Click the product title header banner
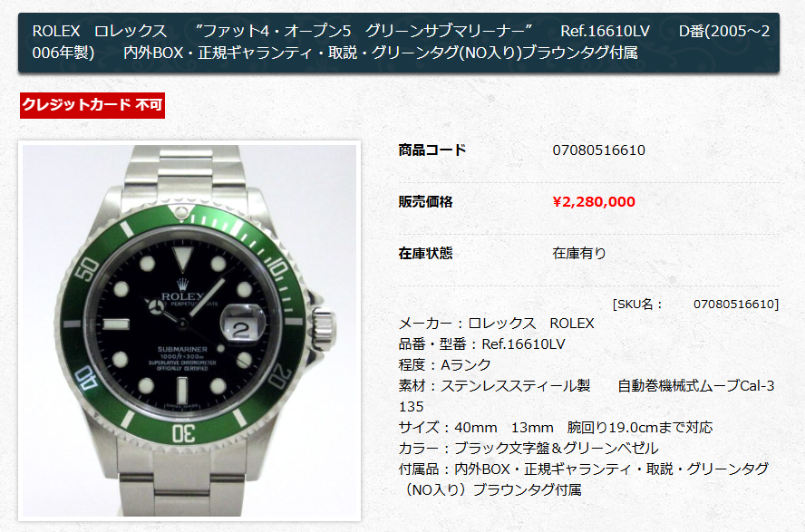 398,42
